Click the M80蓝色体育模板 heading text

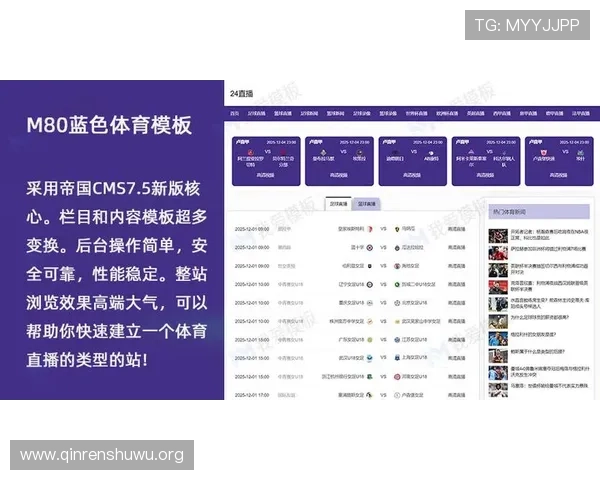coord(109,125)
